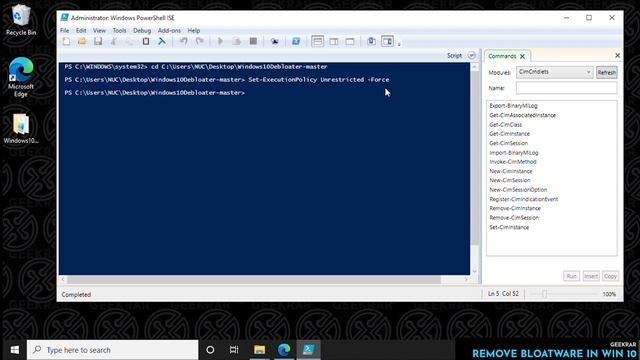The image size is (640, 360).
Task: Select New-CimSession in command list
Action: point(510,180)
